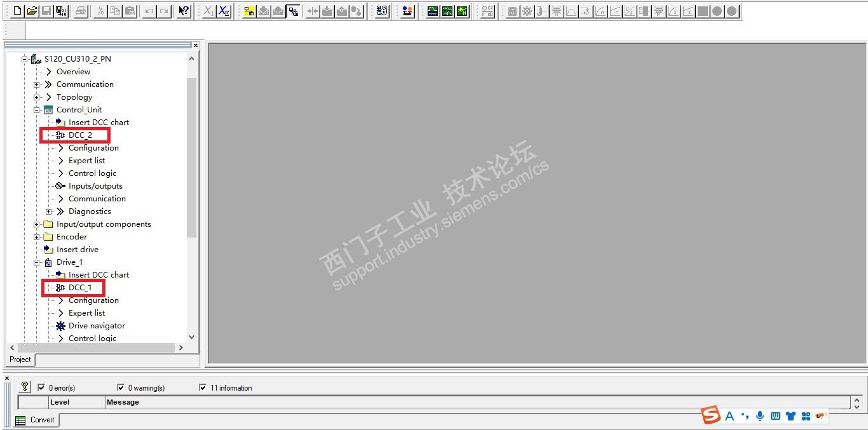The width and height of the screenshot is (868, 430).
Task: Collapse the Control_Unit node
Action: click(37, 110)
